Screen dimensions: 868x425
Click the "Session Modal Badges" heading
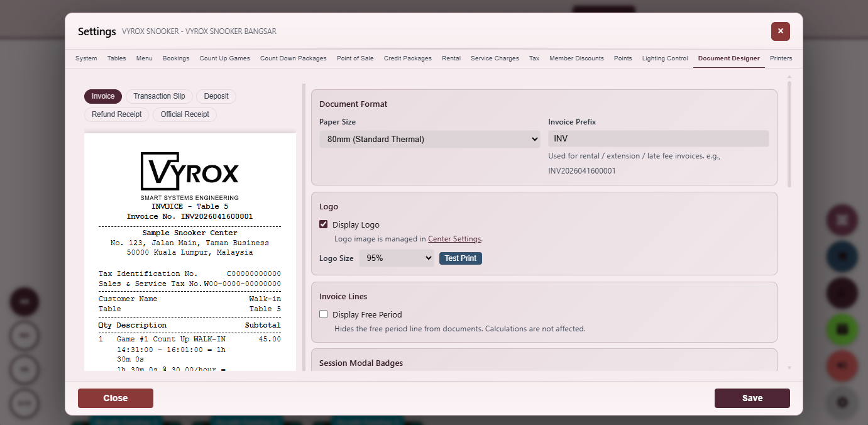361,363
